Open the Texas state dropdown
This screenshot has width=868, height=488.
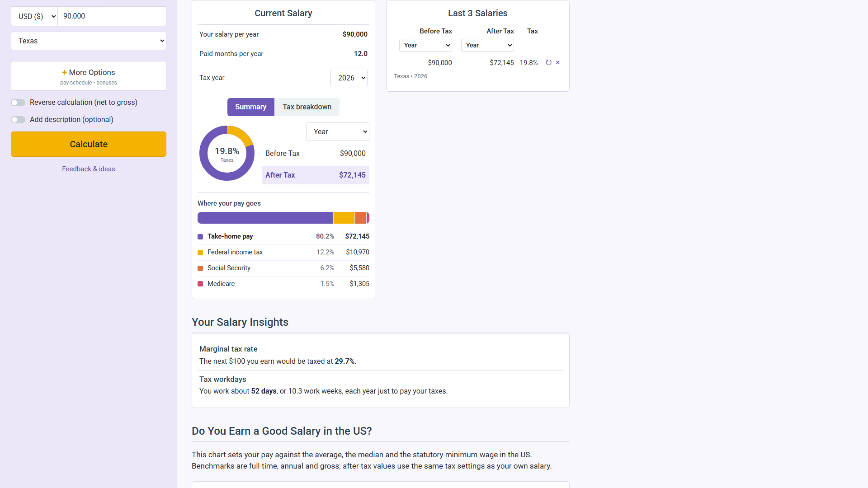point(89,41)
